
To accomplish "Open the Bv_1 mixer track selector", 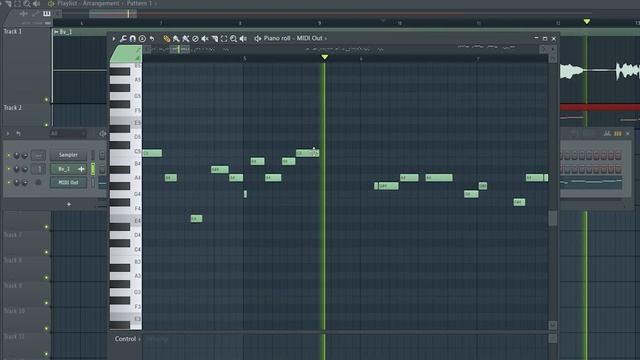I will [x=38, y=169].
